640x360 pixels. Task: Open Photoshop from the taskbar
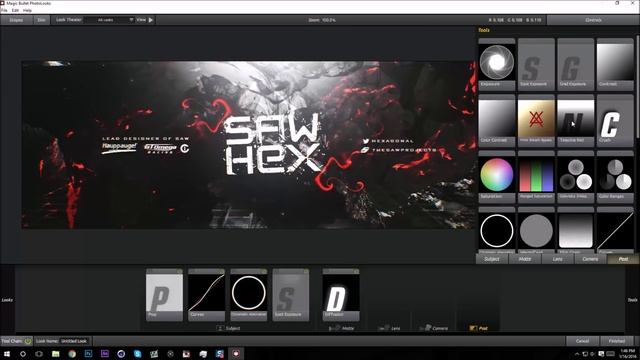tap(88, 353)
